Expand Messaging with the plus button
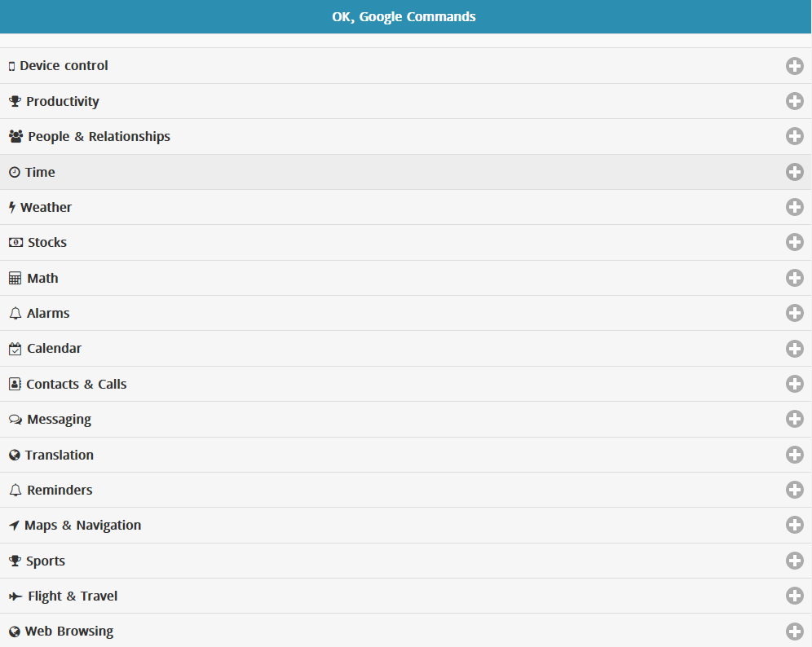The image size is (812, 647). point(794,420)
